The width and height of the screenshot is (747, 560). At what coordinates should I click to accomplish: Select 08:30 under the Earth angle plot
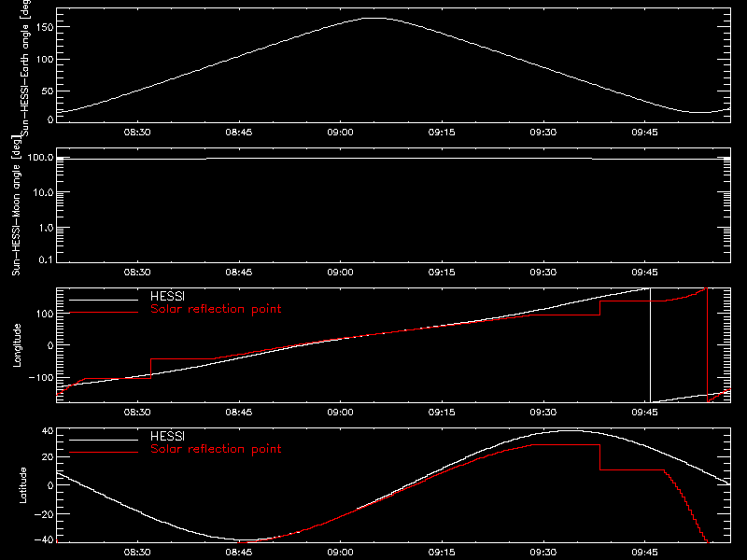[137, 132]
